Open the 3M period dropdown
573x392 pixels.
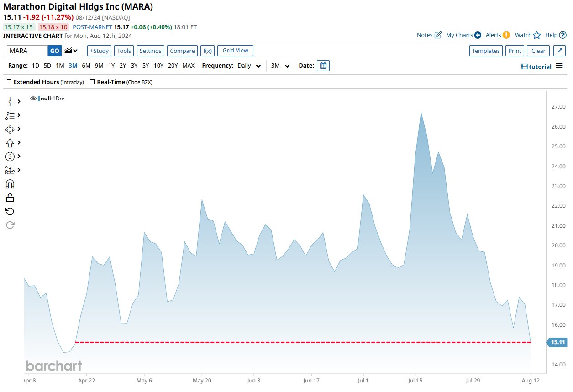click(x=280, y=66)
